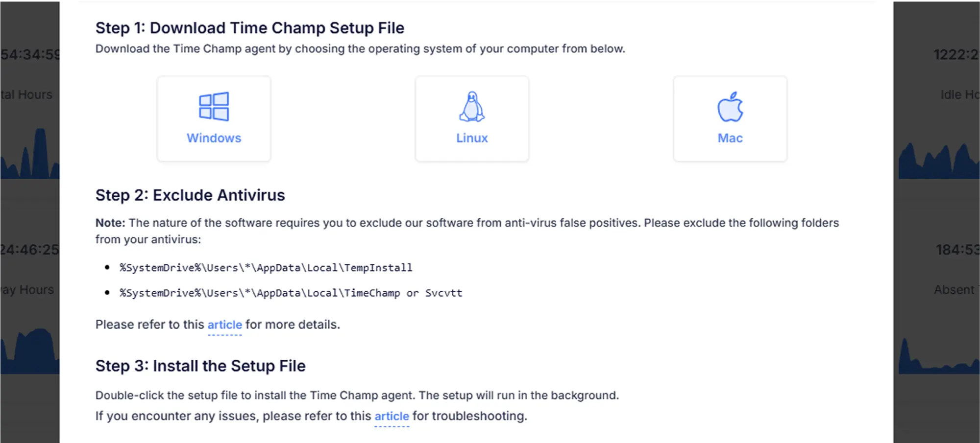Click the 184:53 time value

pos(957,250)
